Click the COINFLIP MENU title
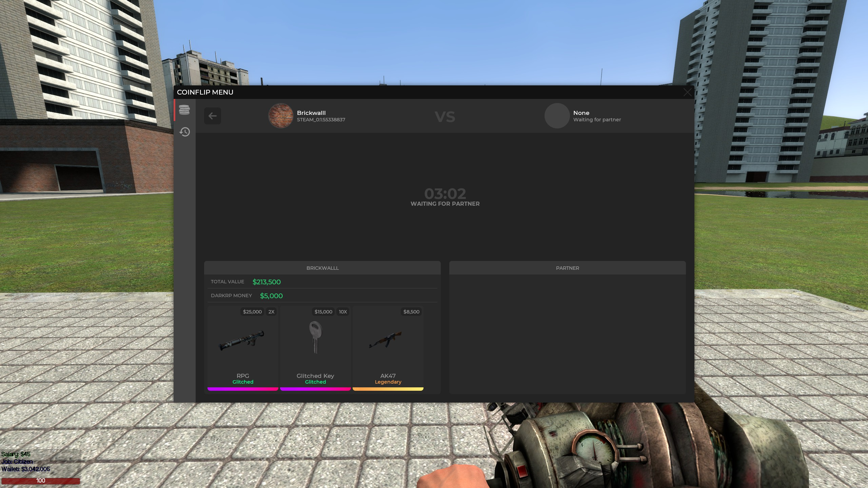The image size is (868, 488). click(205, 92)
